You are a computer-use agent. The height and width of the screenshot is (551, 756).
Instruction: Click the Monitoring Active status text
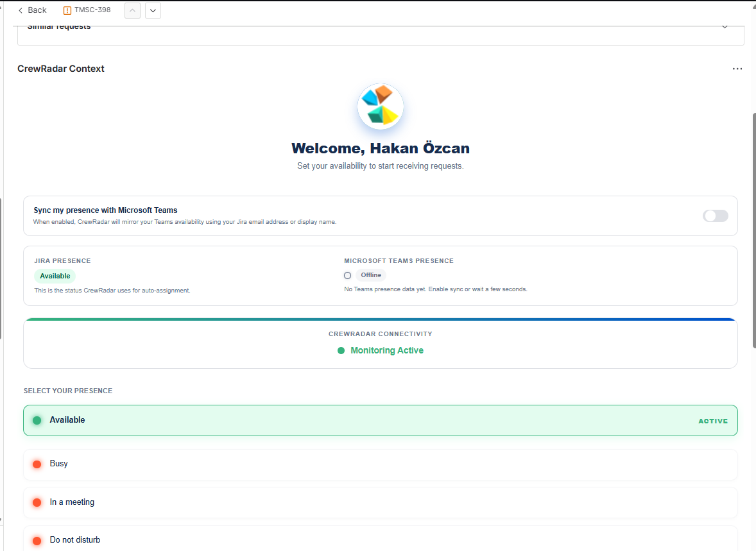click(x=387, y=350)
